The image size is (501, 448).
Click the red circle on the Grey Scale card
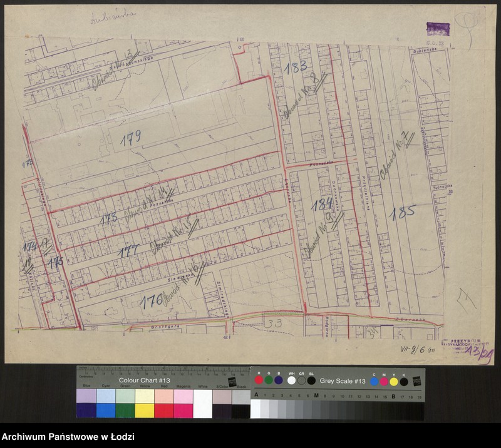coord(259,380)
